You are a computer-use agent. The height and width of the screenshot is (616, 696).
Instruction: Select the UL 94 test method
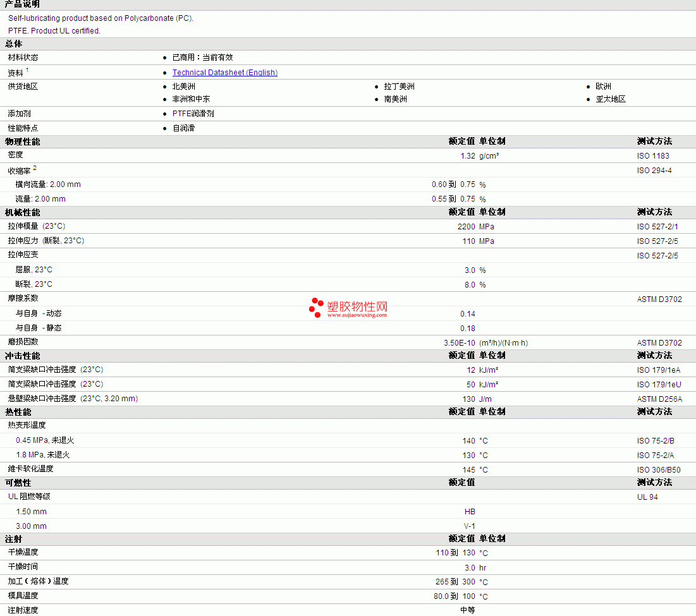pyautogui.click(x=647, y=497)
